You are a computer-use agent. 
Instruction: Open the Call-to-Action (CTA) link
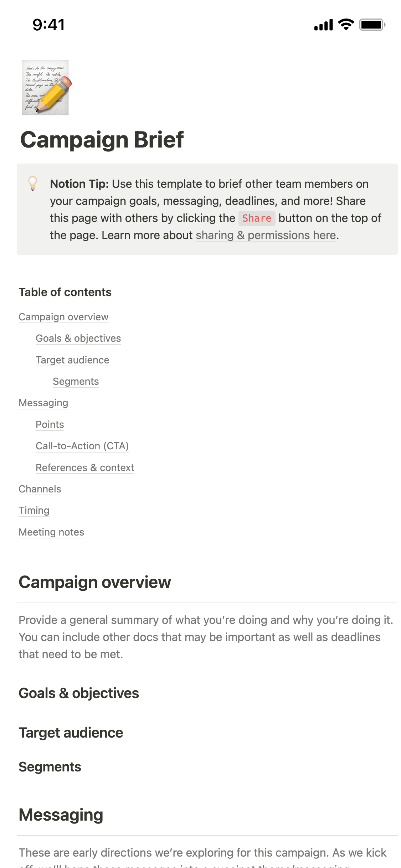(82, 446)
